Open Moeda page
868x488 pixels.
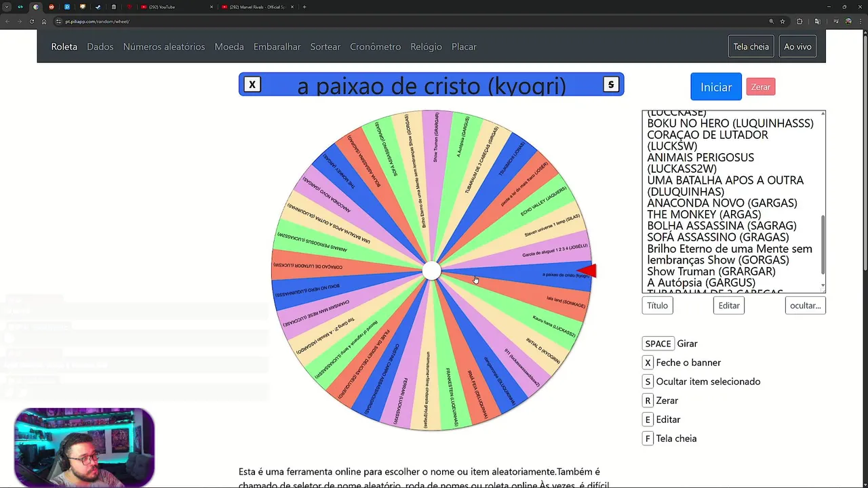229,47
